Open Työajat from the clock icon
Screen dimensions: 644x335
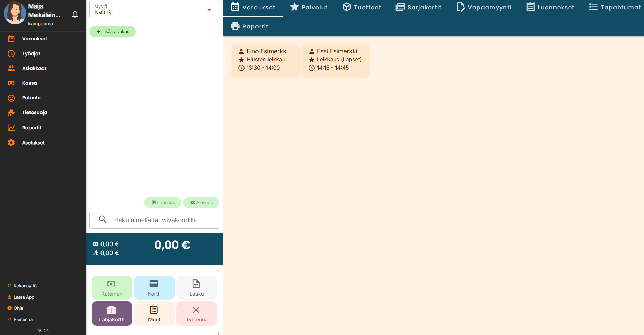click(x=11, y=53)
